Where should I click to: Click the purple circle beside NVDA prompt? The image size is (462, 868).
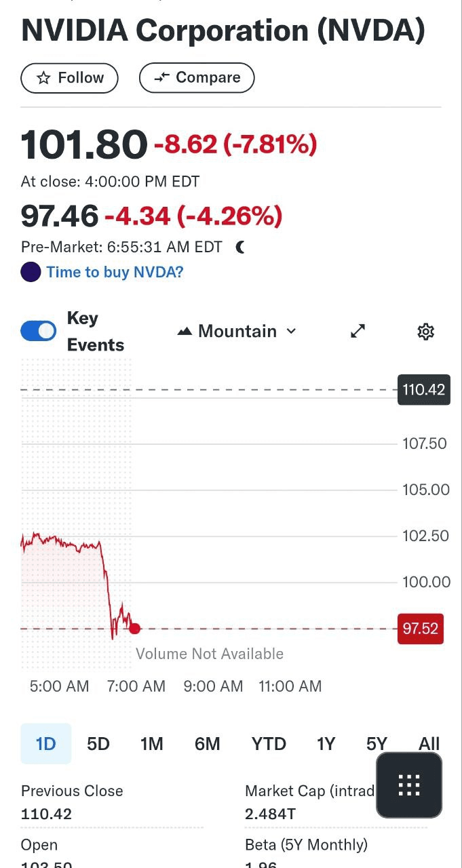[31, 273]
